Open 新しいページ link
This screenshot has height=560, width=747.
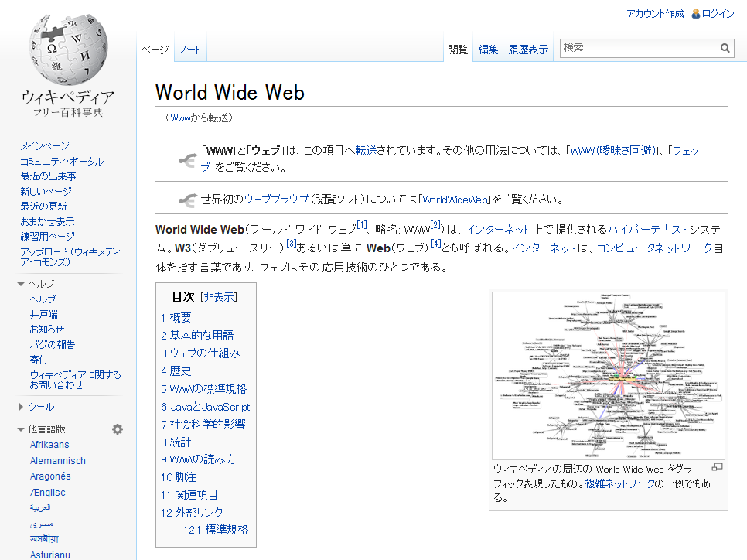[46, 192]
